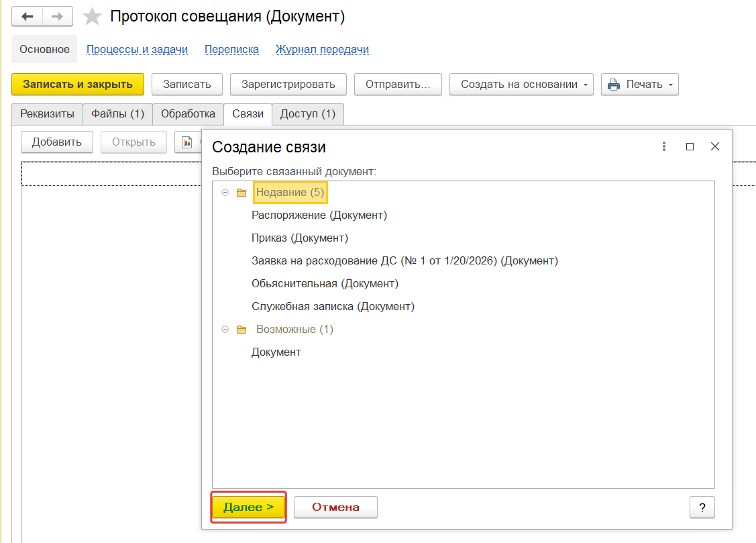Open the Печать dropdown menu

tap(639, 85)
